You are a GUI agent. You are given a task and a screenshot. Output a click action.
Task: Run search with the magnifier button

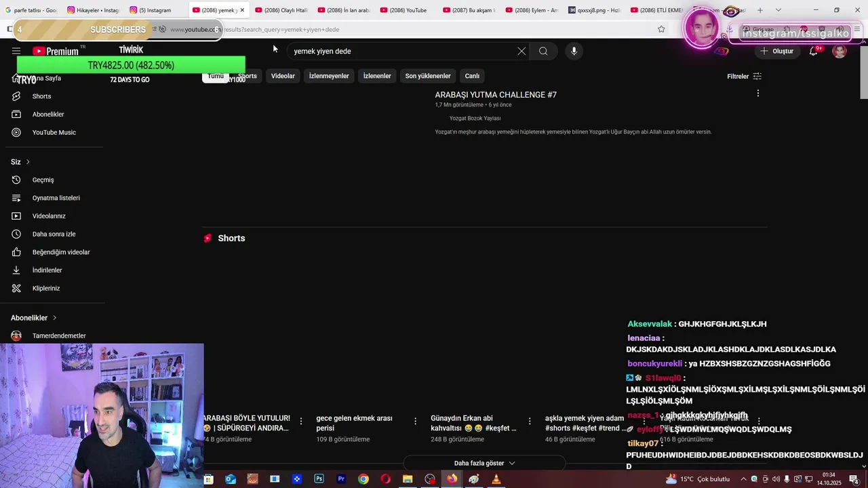[543, 51]
